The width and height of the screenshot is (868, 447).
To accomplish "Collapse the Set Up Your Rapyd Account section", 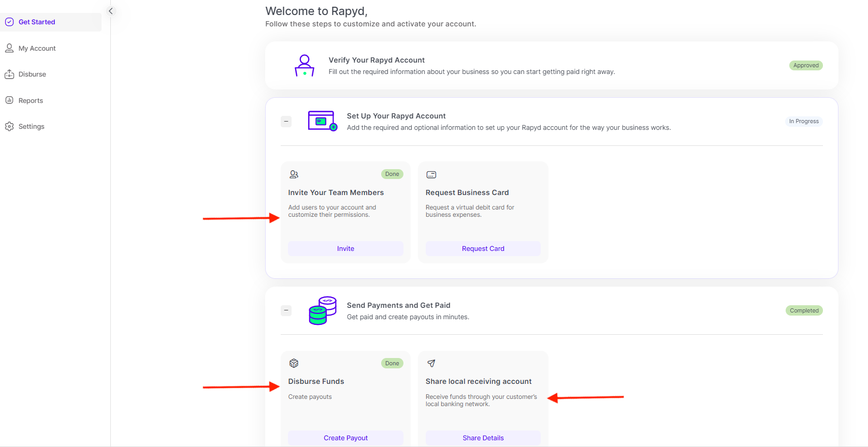I will click(286, 122).
